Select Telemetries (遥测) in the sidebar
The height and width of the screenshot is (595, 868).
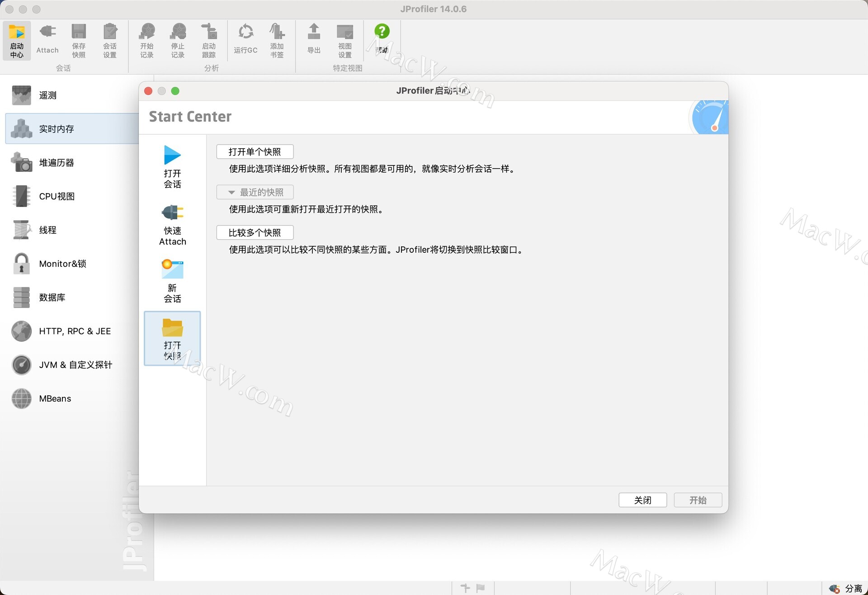pos(72,95)
